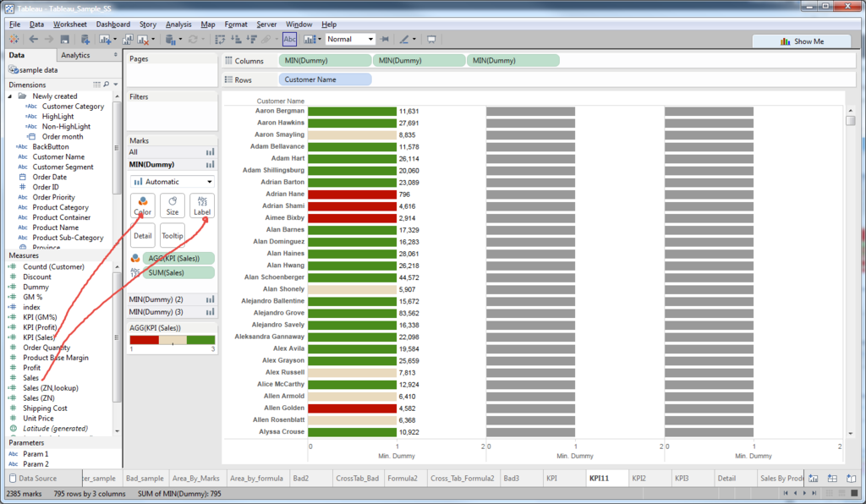
Task: Click the Show Me button
Action: [802, 41]
